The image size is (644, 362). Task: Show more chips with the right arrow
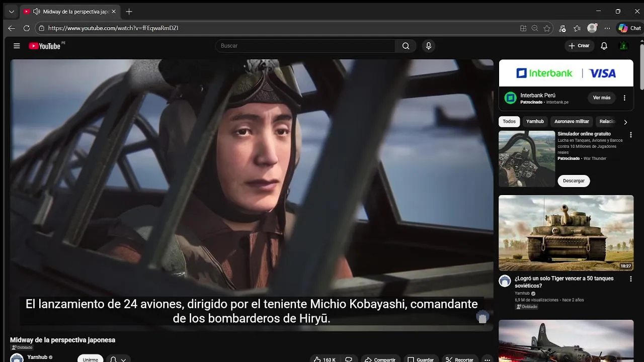625,122
